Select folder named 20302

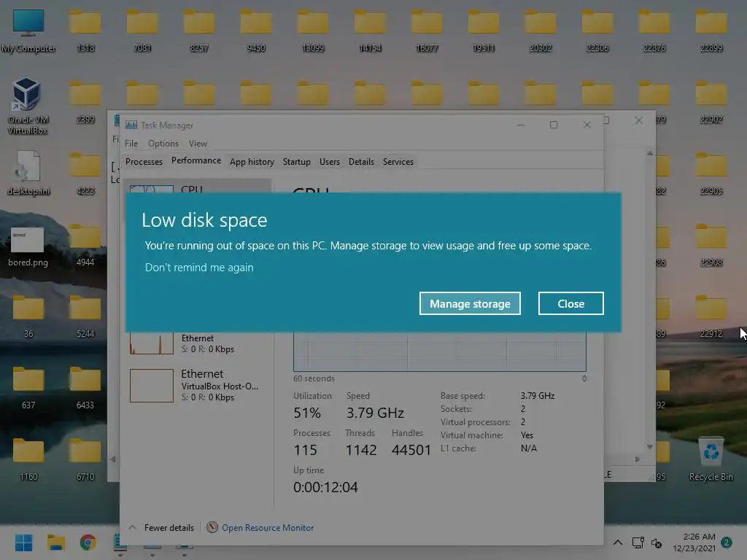click(x=541, y=31)
